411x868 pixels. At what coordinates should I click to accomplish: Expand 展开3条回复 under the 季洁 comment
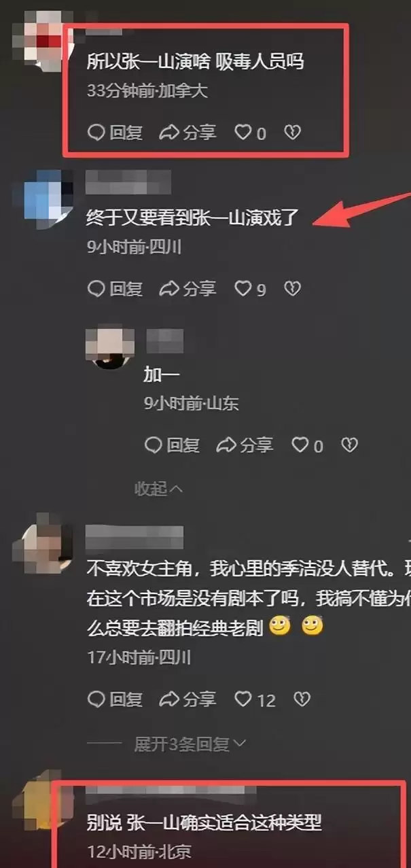coord(190,744)
